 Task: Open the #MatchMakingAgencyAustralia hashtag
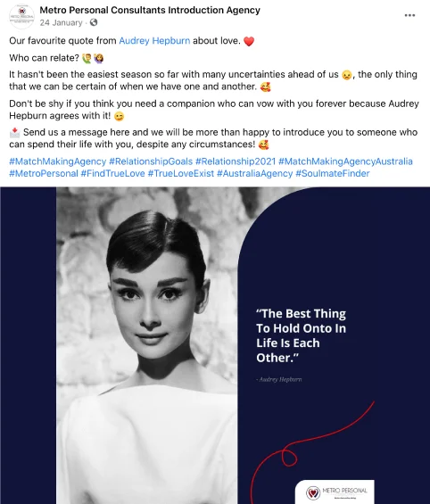[345, 161]
